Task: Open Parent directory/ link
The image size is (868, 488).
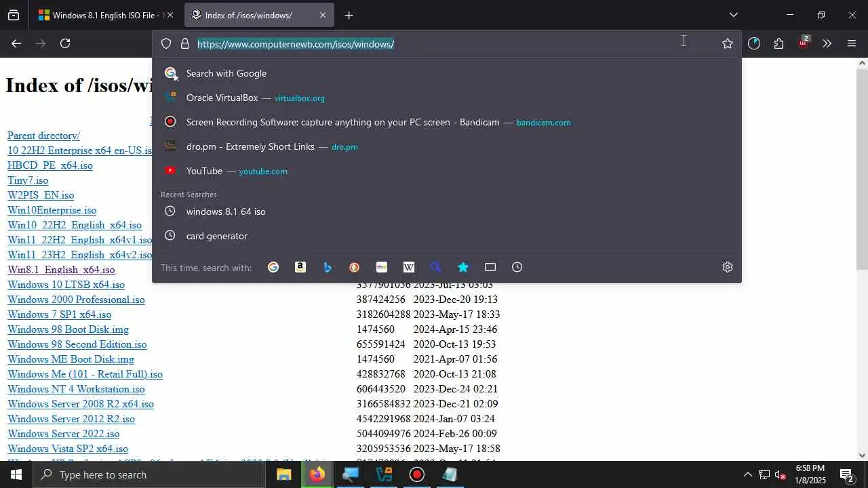Action: pyautogui.click(x=43, y=136)
